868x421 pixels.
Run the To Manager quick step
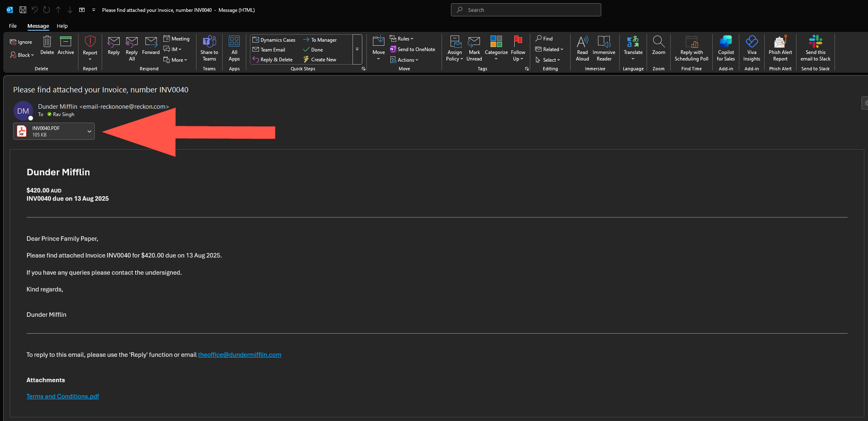click(320, 40)
